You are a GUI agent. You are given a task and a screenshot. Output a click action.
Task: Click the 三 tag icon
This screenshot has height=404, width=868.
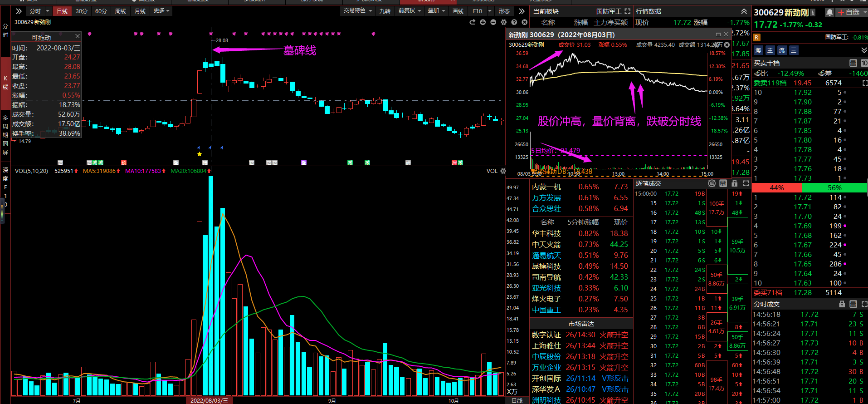tap(794, 50)
